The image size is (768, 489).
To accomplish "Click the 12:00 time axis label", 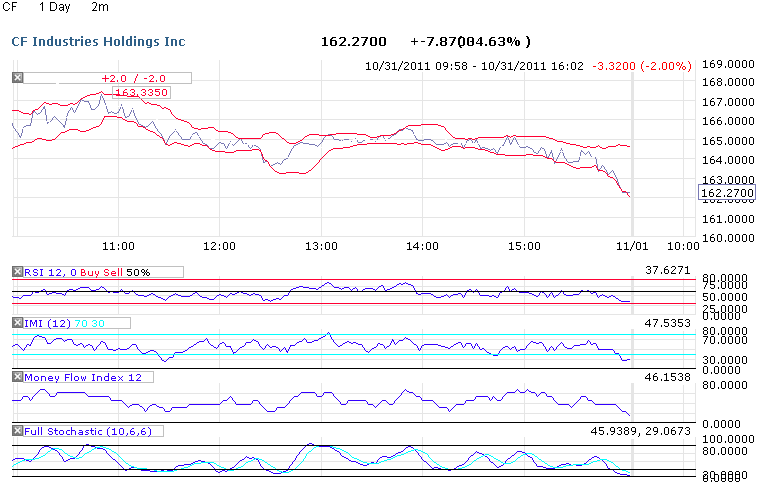I will [x=219, y=246].
